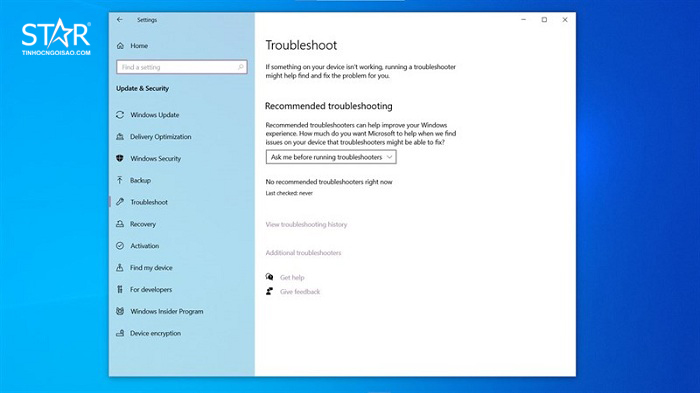Screen dimensions: 700x393
Task: Click the Device encryption lock icon
Action: click(120, 333)
